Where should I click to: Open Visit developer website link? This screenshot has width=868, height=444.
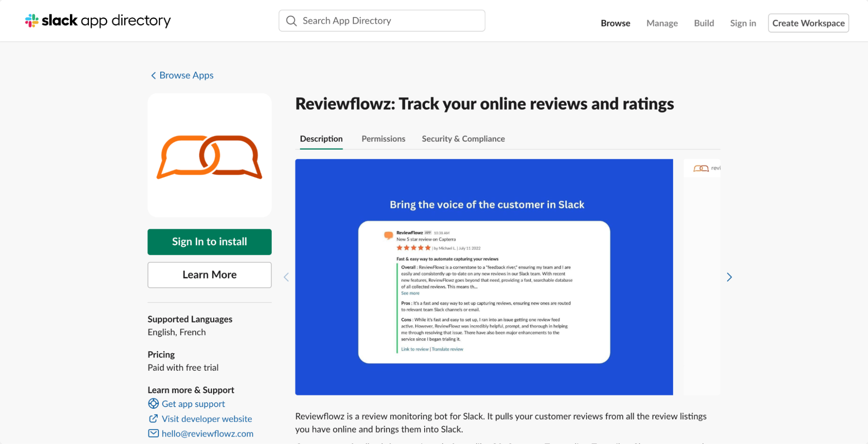(207, 418)
